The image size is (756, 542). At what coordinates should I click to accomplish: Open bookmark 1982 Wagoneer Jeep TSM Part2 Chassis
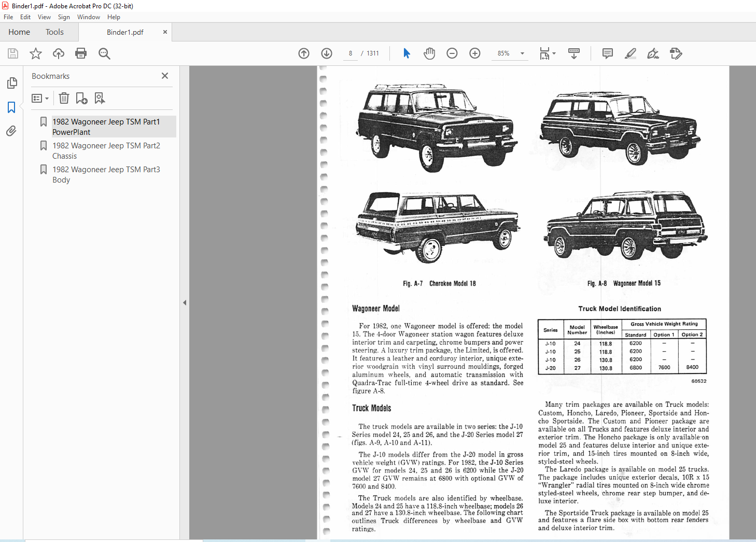[106, 150]
